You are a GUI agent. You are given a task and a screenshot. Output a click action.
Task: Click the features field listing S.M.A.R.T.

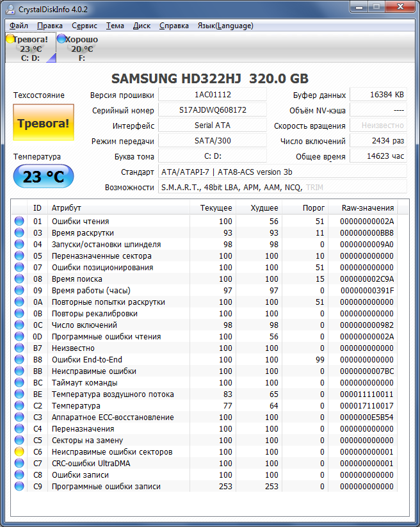click(282, 187)
